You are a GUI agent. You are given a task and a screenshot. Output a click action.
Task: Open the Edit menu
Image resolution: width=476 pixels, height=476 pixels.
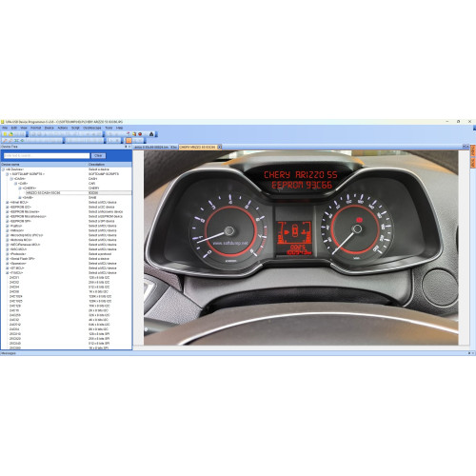click(14, 128)
